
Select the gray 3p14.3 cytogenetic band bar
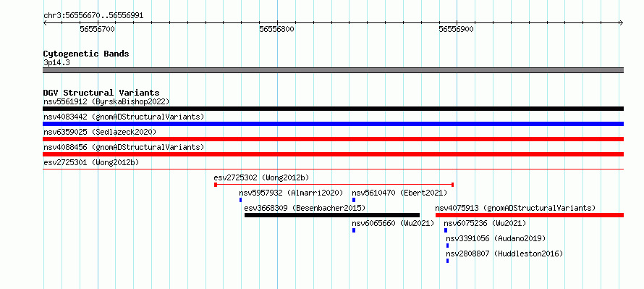333,70
